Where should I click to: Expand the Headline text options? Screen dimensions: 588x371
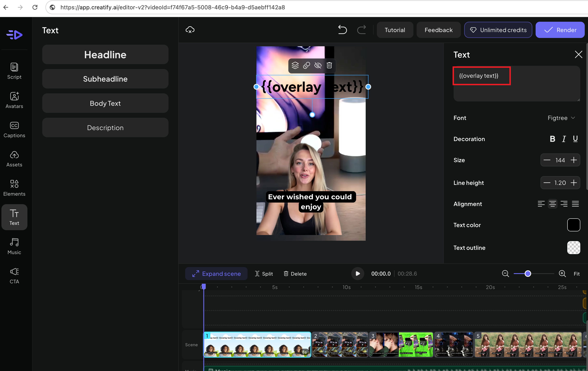[105, 54]
